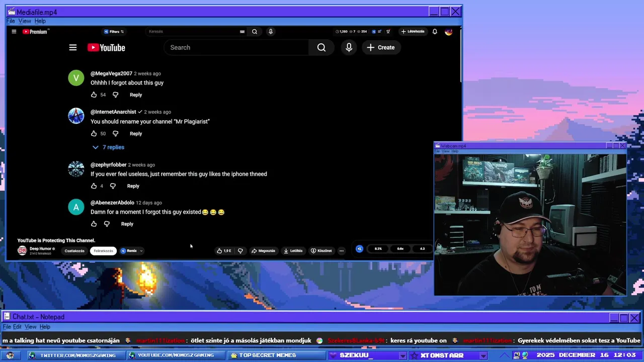Viewport: 644px width, 362px height.
Task: Open the Edit menu in Chat.txt Notepad
Action: point(17,327)
